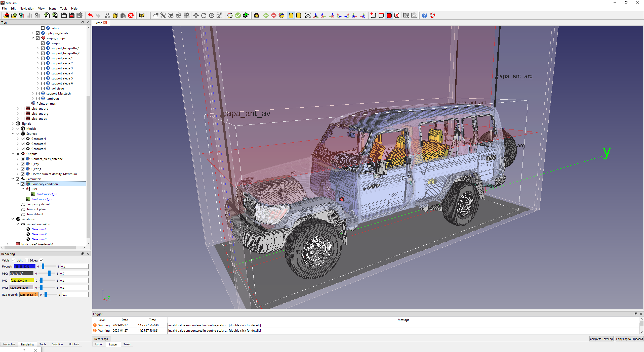Collapse the PML tree node

pos(23,189)
